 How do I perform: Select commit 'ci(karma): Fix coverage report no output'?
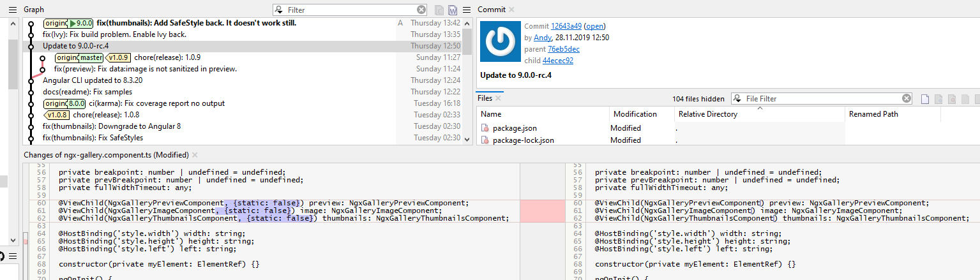pyautogui.click(x=243, y=103)
